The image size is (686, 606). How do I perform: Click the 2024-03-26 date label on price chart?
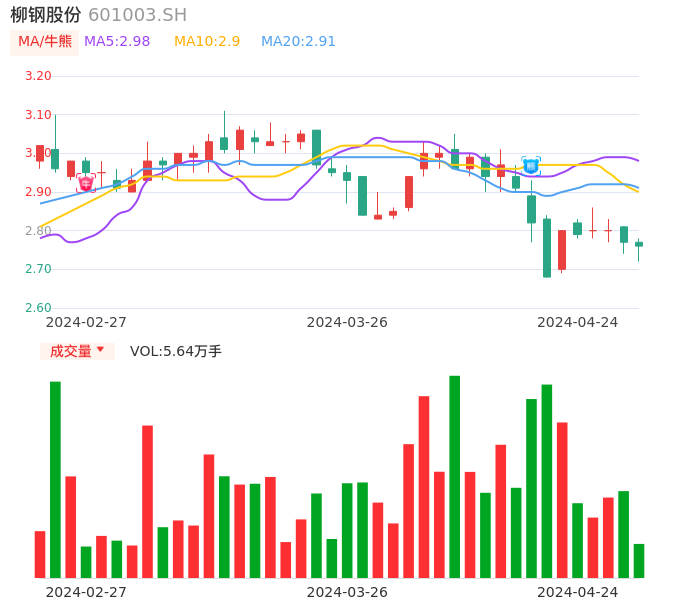(x=347, y=322)
